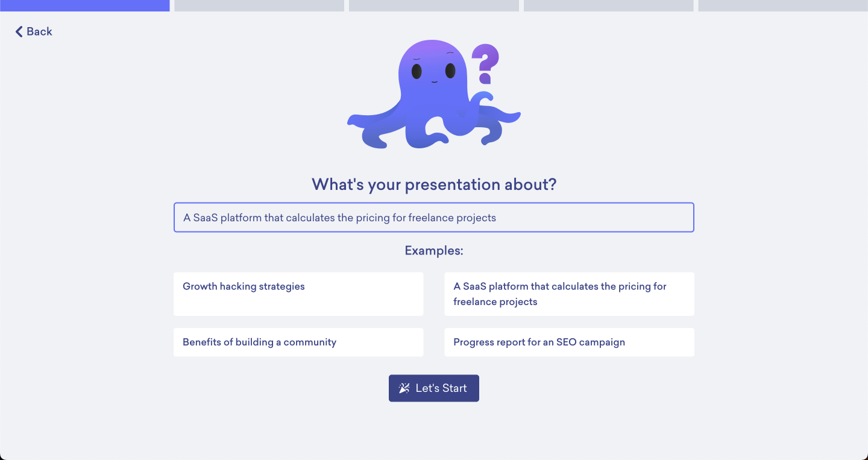Select the first highlighted progress step
868x460 pixels.
pyautogui.click(x=84, y=5)
